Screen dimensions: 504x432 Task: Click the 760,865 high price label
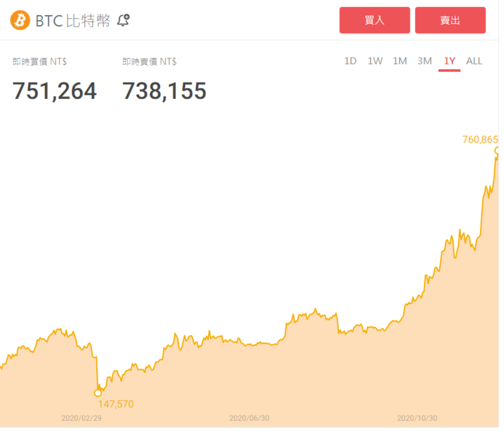(x=480, y=140)
